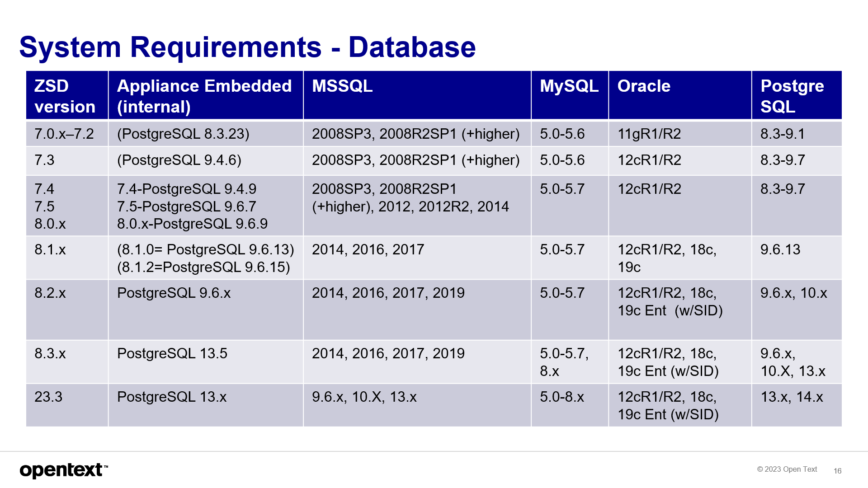Screen dimensions: 868x488
Task: Click the '8.1.x' version cell
Action: (67, 258)
